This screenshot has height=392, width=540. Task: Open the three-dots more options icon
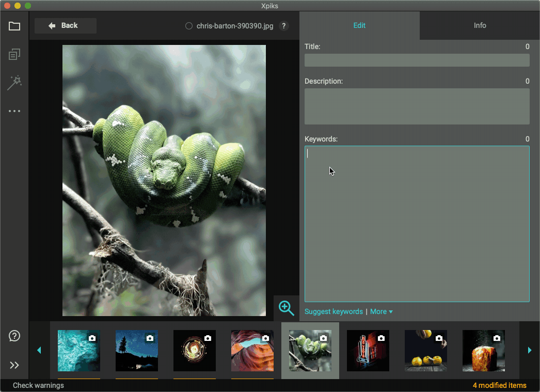[x=14, y=111]
